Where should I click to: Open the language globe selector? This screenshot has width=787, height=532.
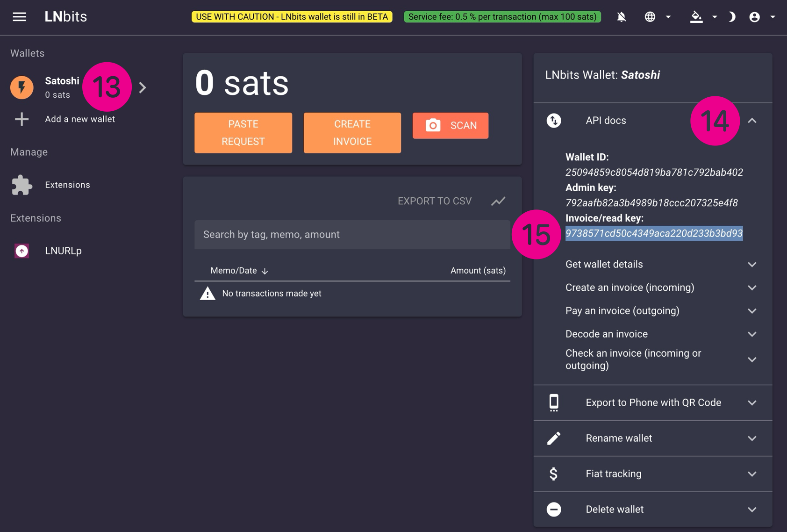tap(650, 17)
